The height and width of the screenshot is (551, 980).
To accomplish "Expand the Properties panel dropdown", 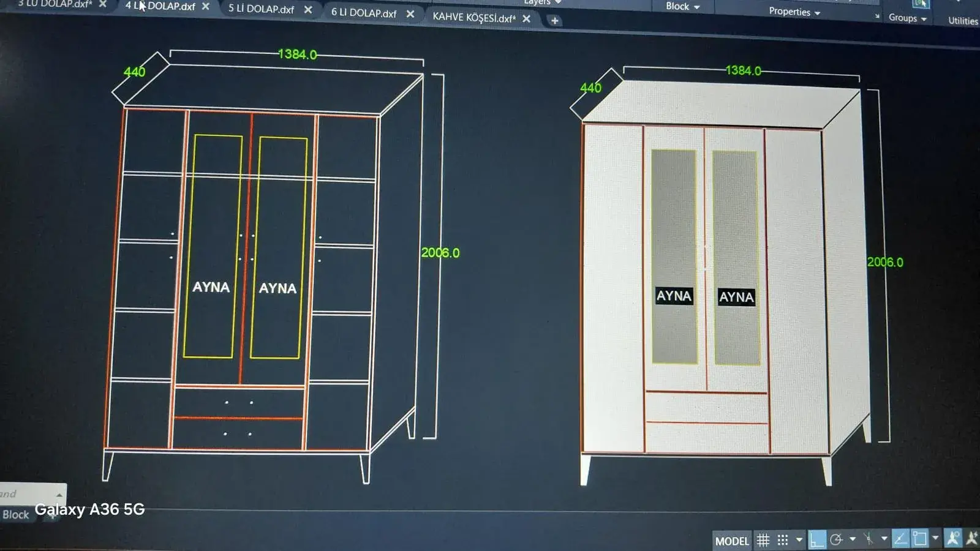I will [x=794, y=12].
